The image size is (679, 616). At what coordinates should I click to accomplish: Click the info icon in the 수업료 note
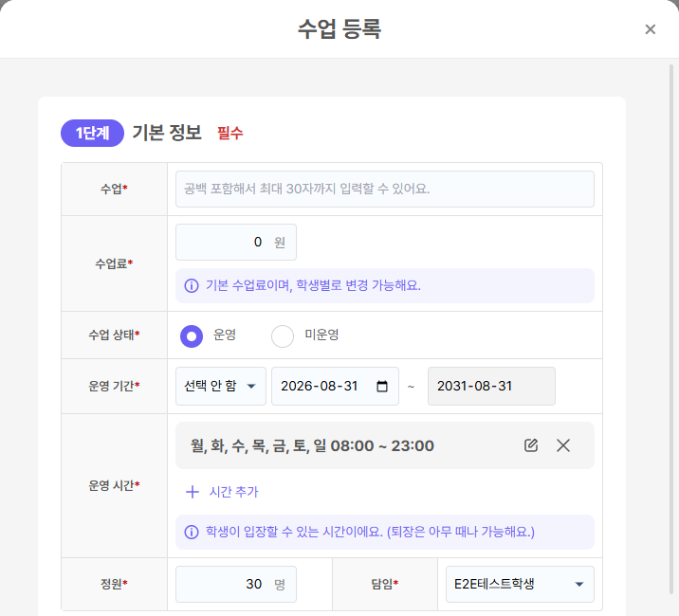(x=192, y=285)
